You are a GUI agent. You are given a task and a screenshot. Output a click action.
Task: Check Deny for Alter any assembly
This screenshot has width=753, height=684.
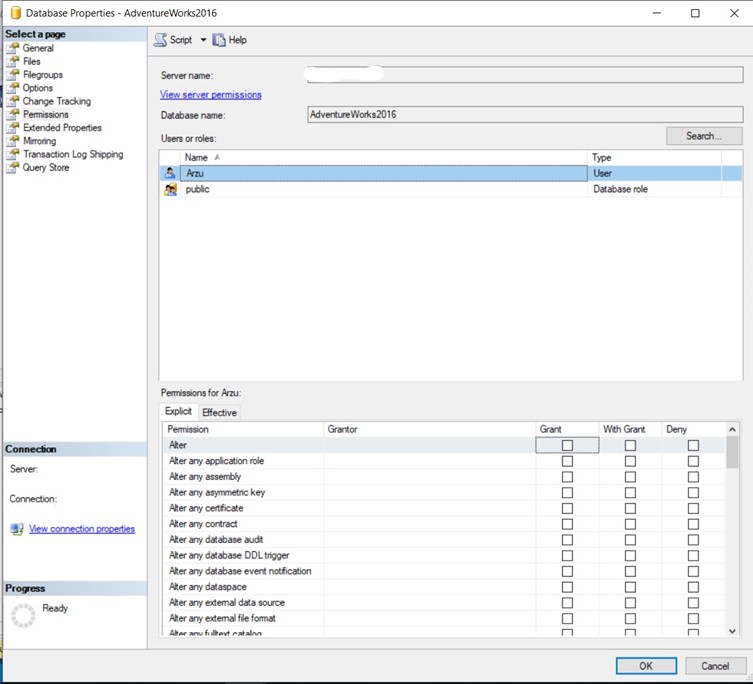click(x=693, y=477)
